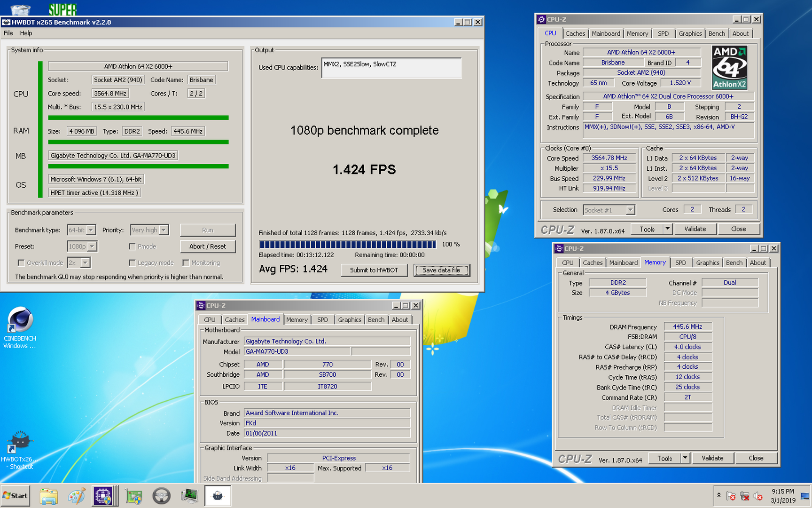Click the AMD 64 Athlon X2 logo
812x508 pixels.
729,67
